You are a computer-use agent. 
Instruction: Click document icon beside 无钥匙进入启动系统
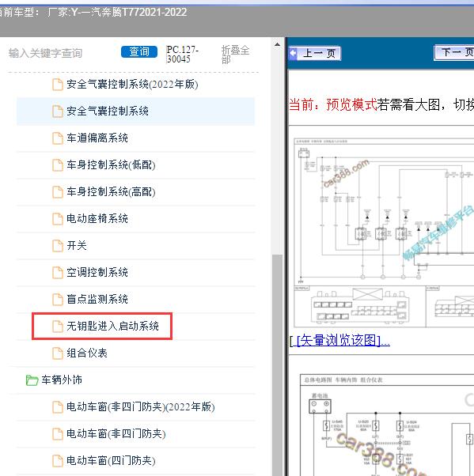(57, 327)
